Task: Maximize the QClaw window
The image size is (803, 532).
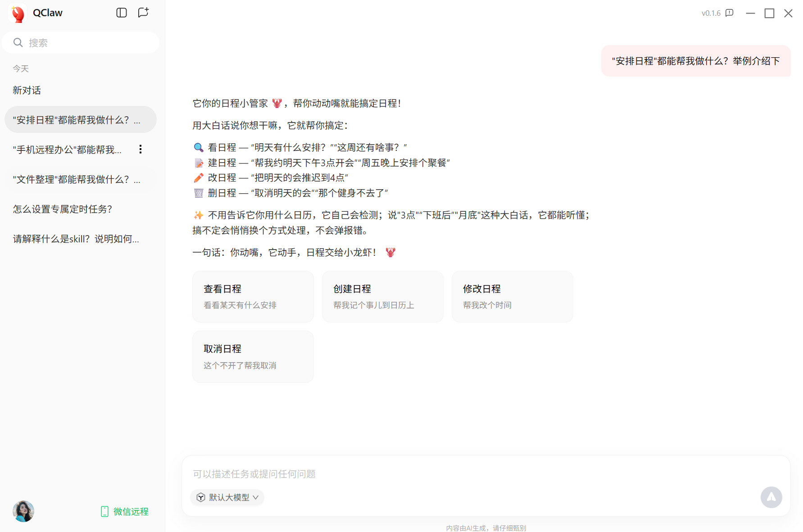Action: point(769,13)
